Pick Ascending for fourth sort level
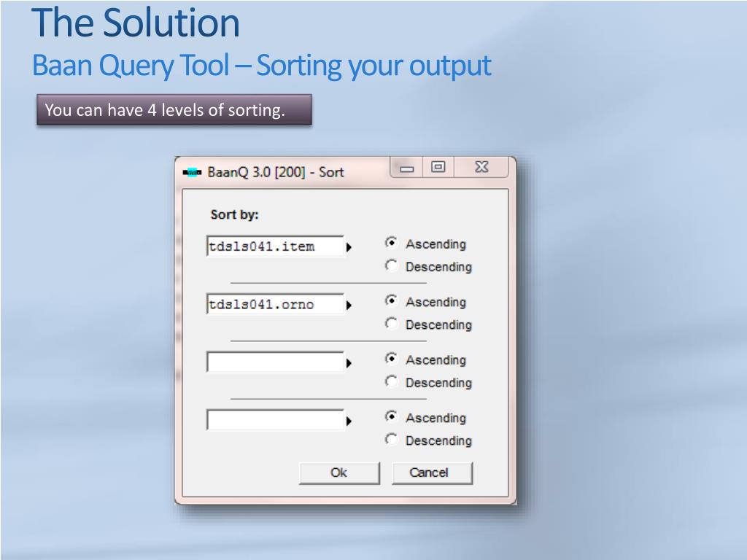 391,416
